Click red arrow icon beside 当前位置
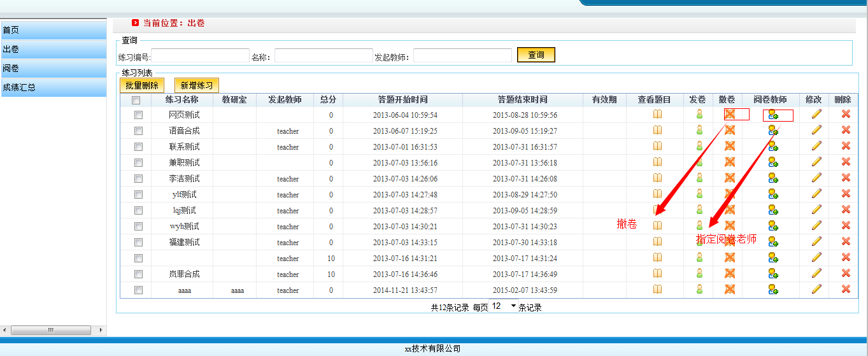 (x=136, y=23)
